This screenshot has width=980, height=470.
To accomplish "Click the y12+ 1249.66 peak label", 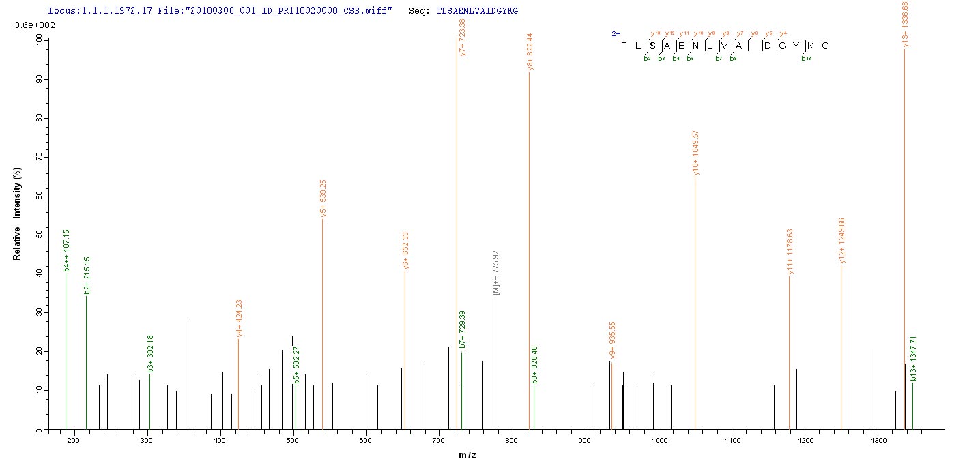I will pyautogui.click(x=841, y=241).
